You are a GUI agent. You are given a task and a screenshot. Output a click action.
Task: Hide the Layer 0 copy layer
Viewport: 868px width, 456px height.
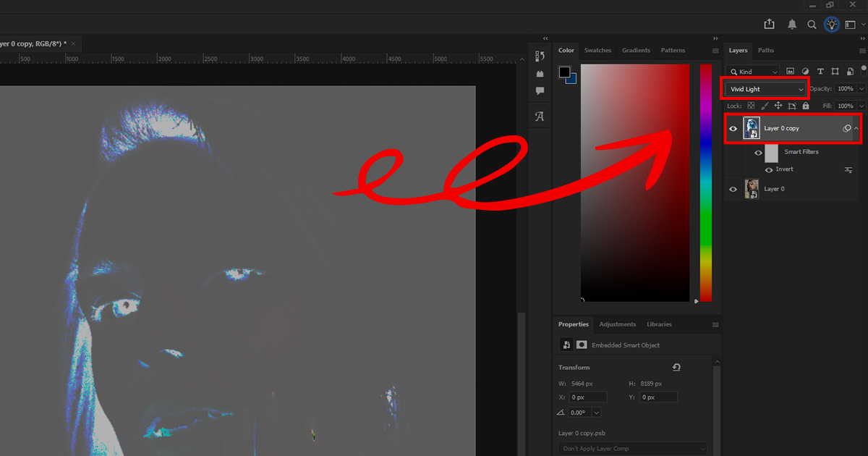pos(733,129)
